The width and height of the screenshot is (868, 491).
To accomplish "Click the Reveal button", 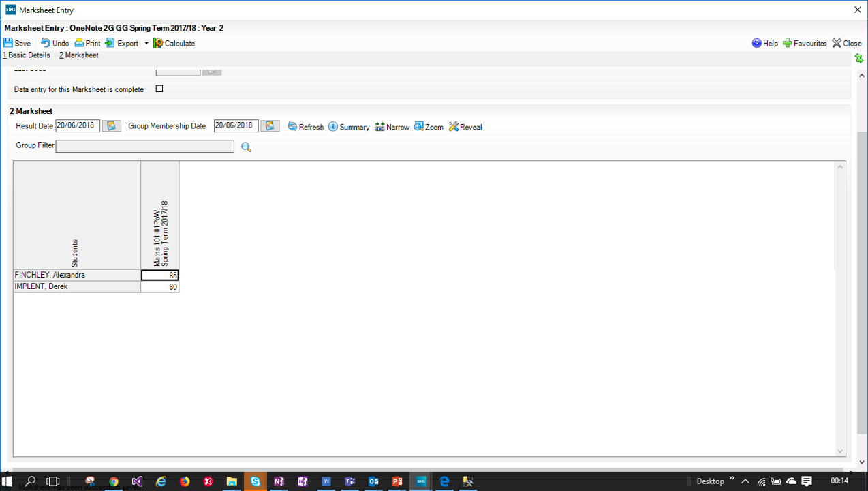I will click(465, 127).
